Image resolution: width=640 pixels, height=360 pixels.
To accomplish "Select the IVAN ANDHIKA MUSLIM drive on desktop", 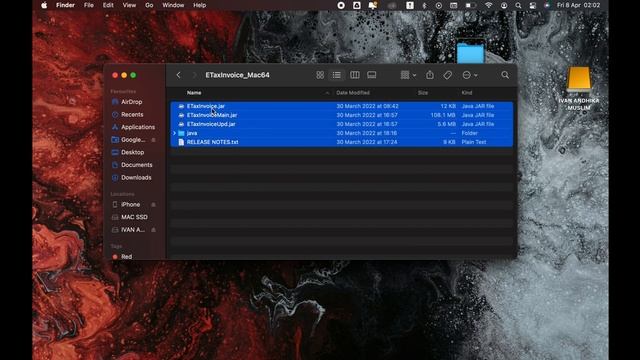I will (x=579, y=88).
